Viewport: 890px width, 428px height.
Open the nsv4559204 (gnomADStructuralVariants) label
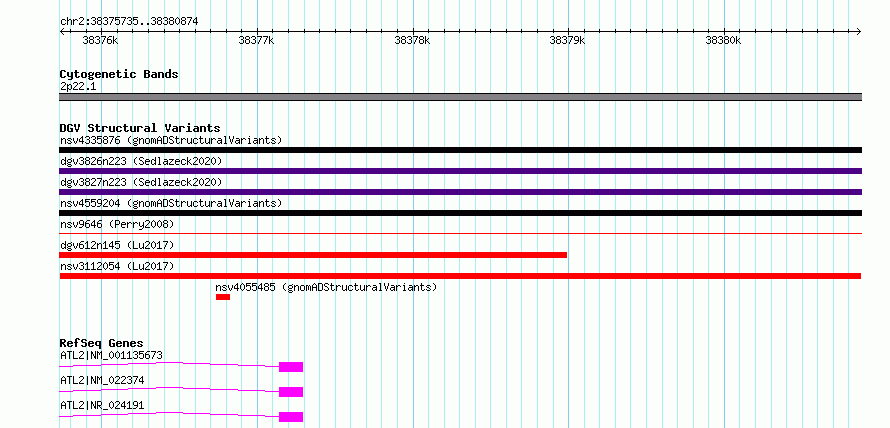[x=171, y=203]
